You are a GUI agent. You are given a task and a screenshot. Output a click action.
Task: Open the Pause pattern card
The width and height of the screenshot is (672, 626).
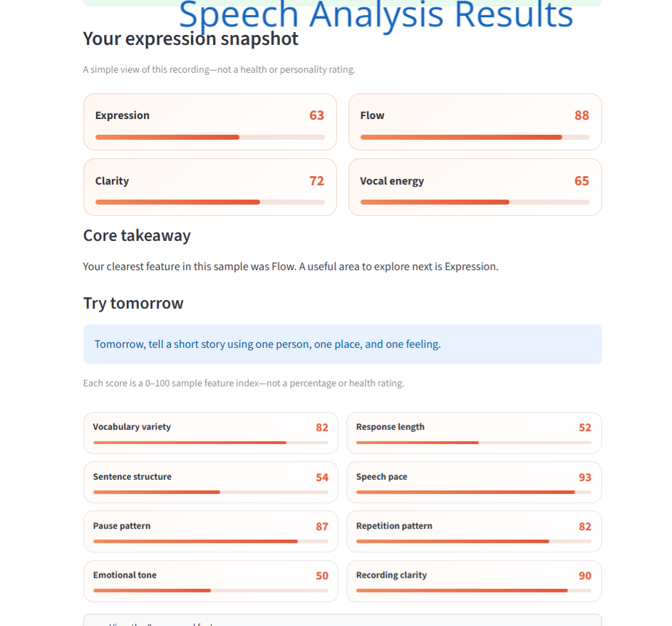click(210, 532)
